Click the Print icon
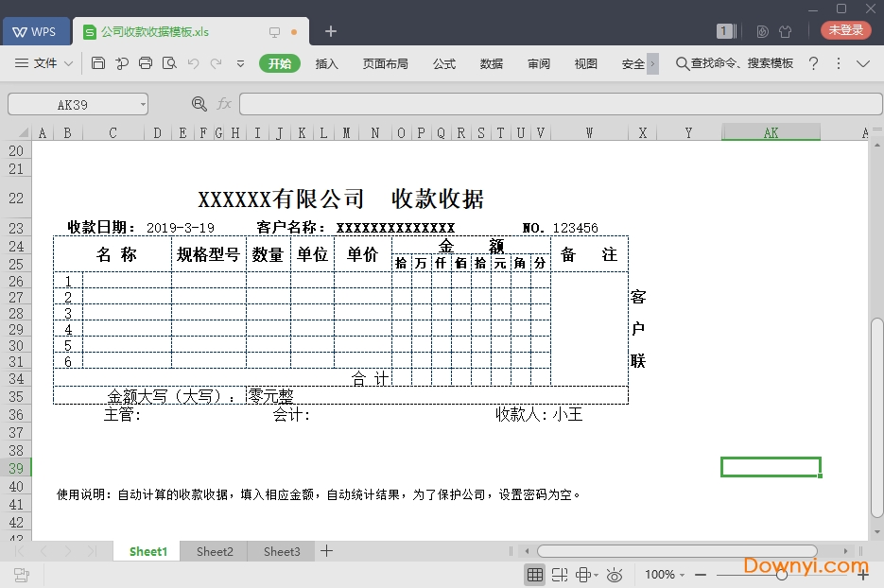Viewport: 884px width, 588px height. pyautogui.click(x=146, y=62)
